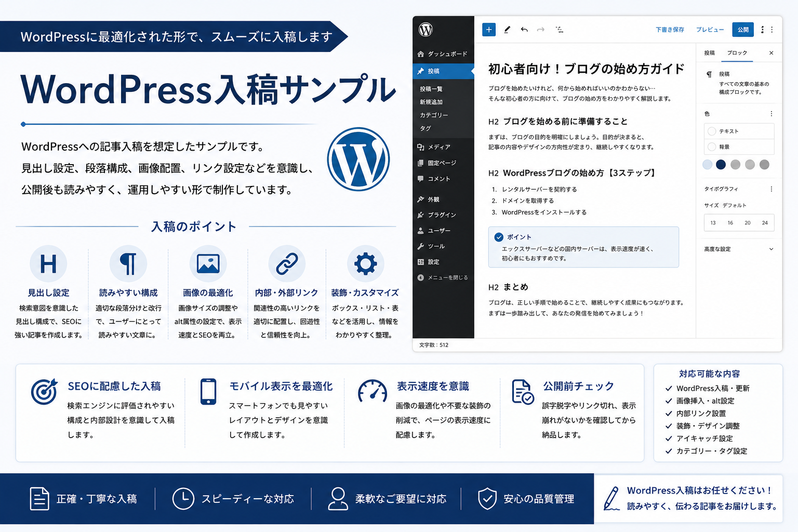This screenshot has height=532, width=798.
Task: Choose font size 13 preset
Action: point(713,223)
